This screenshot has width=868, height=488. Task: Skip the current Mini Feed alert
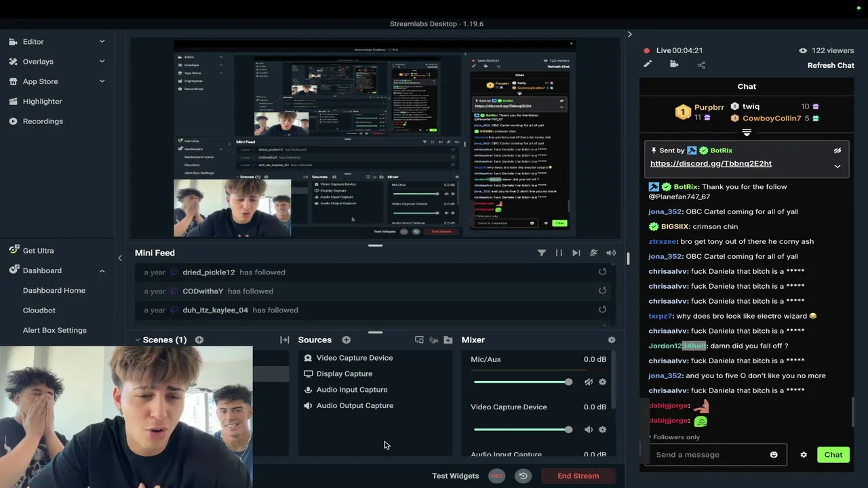coord(576,253)
